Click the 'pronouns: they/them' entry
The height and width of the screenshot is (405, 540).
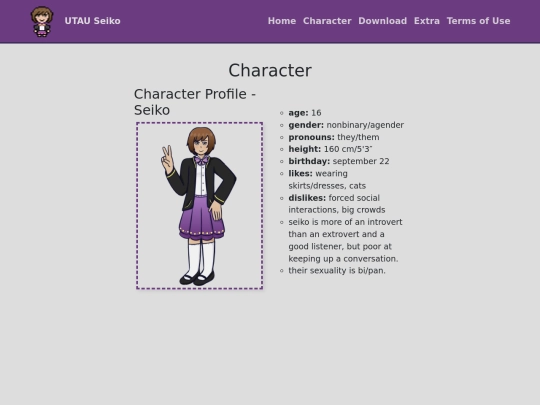334,137
